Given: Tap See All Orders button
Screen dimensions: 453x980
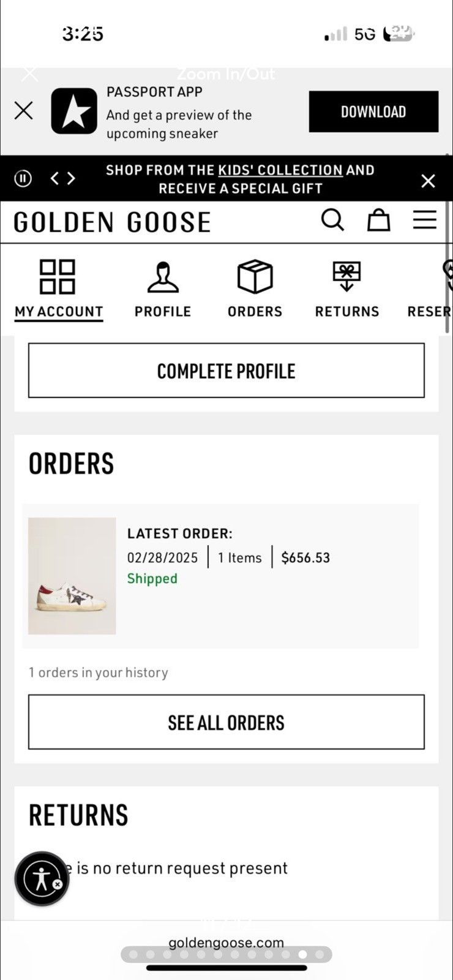Looking at the screenshot, I should (x=226, y=722).
